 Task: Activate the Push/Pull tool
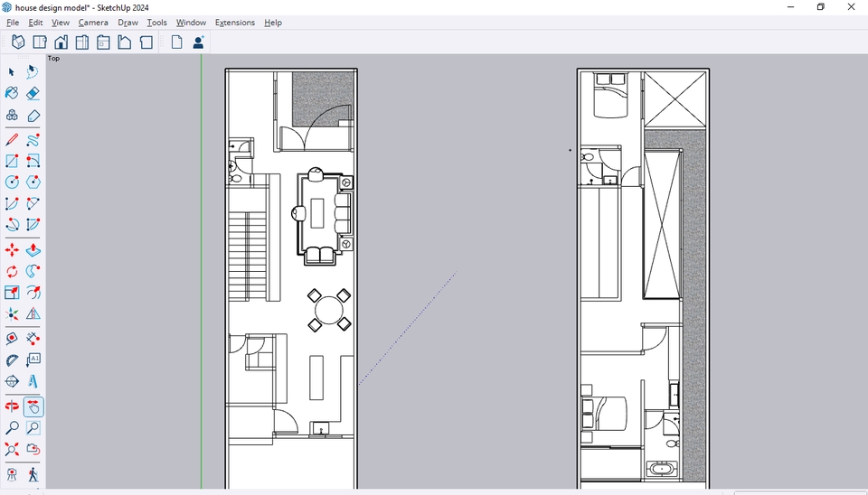[x=33, y=250]
